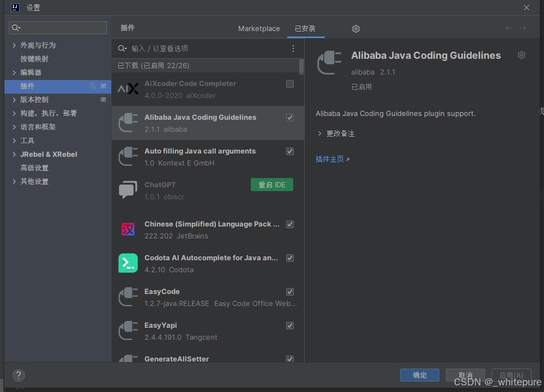Image resolution: width=544 pixels, height=392 pixels.
Task: Close the 设置 dialog with X
Action: tap(527, 8)
